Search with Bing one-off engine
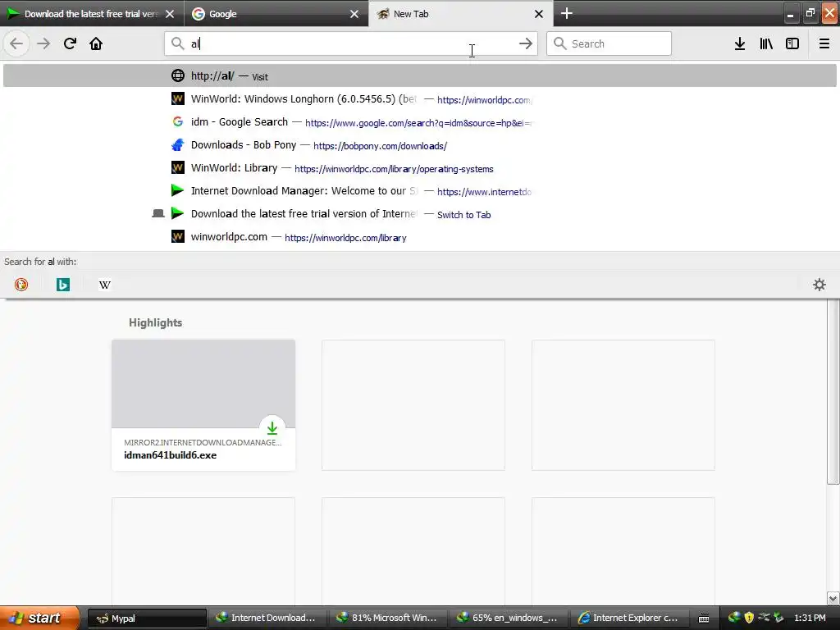The height and width of the screenshot is (630, 840). click(62, 285)
